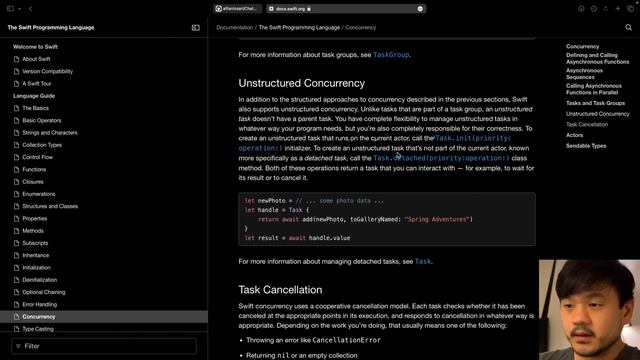Click the code line 'let result = await handle.value'
The image size is (640, 360).
[x=298, y=238]
